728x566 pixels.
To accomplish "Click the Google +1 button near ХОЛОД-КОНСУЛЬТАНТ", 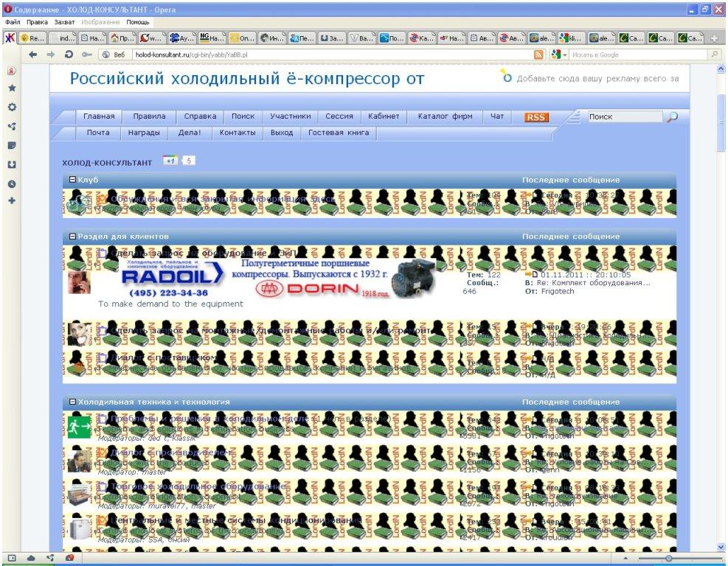I will tap(170, 161).
